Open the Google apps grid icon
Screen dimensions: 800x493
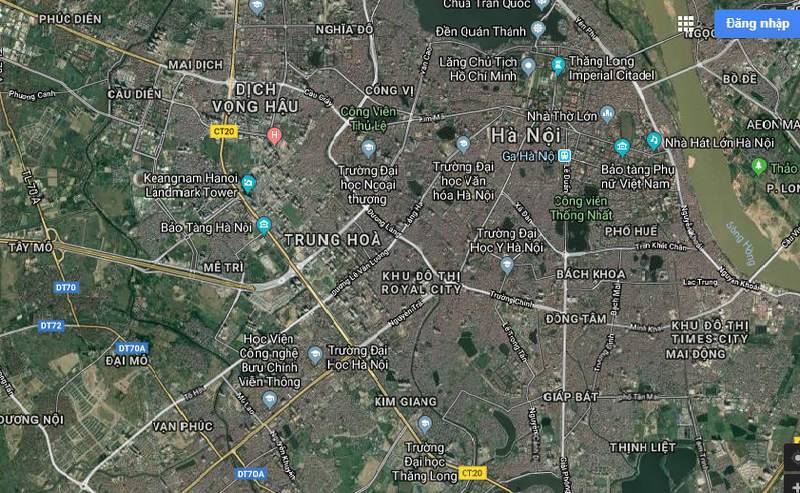(685, 23)
